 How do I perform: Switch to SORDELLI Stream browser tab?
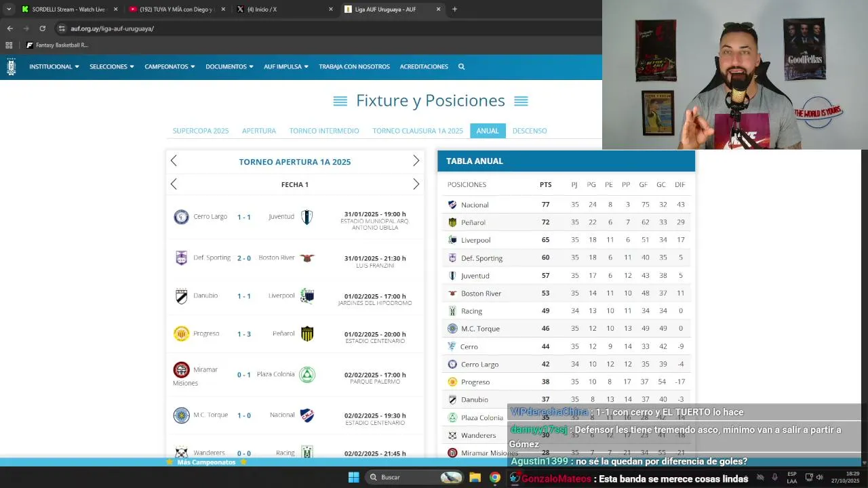click(x=68, y=9)
